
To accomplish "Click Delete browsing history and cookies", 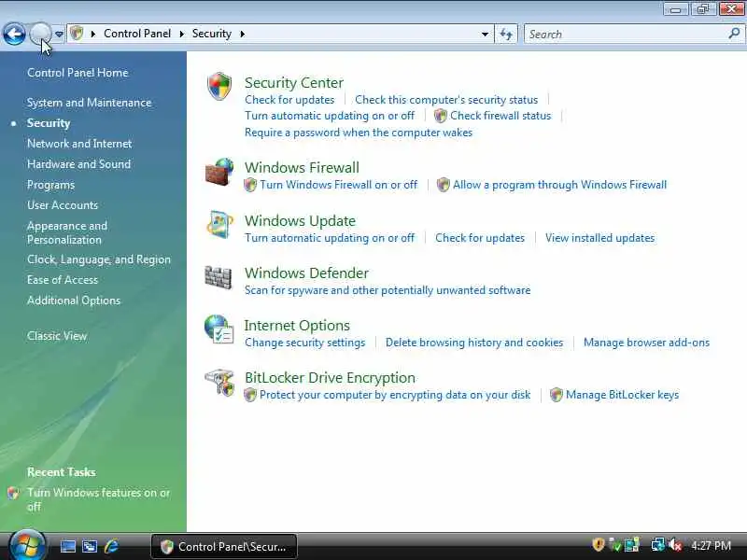I will 474,343.
